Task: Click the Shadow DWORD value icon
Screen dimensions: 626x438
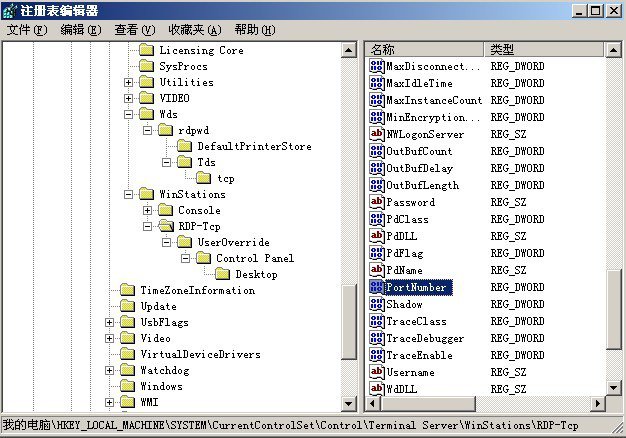Action: [377, 304]
